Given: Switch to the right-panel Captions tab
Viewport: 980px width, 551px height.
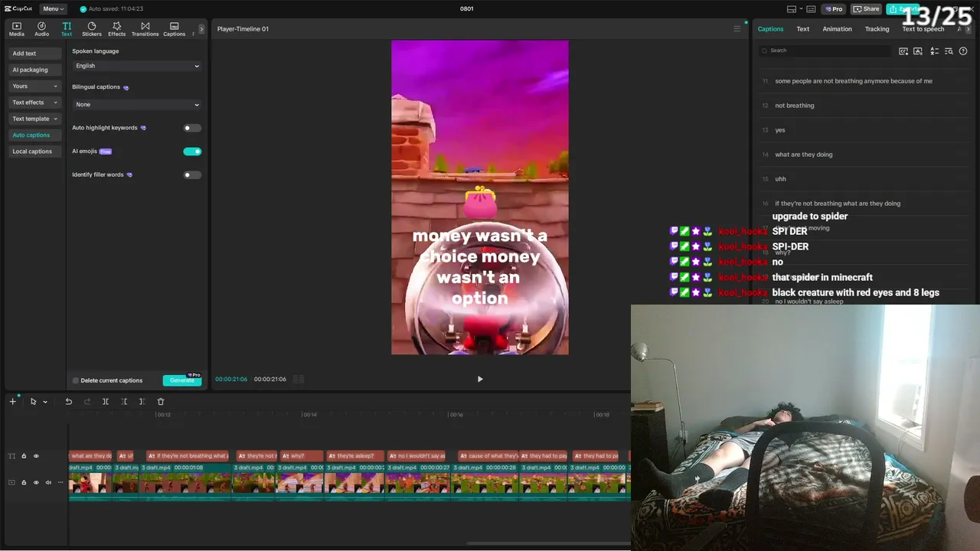Looking at the screenshot, I should pos(770,29).
